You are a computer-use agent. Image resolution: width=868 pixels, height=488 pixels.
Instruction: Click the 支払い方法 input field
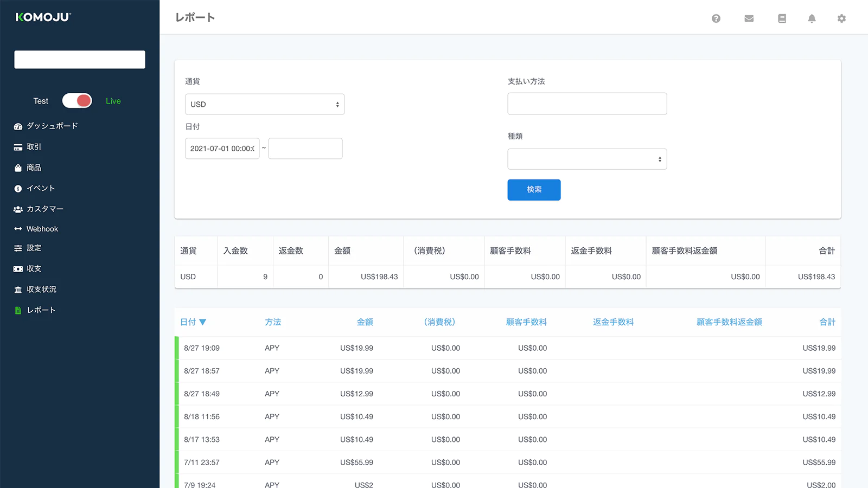tap(587, 104)
